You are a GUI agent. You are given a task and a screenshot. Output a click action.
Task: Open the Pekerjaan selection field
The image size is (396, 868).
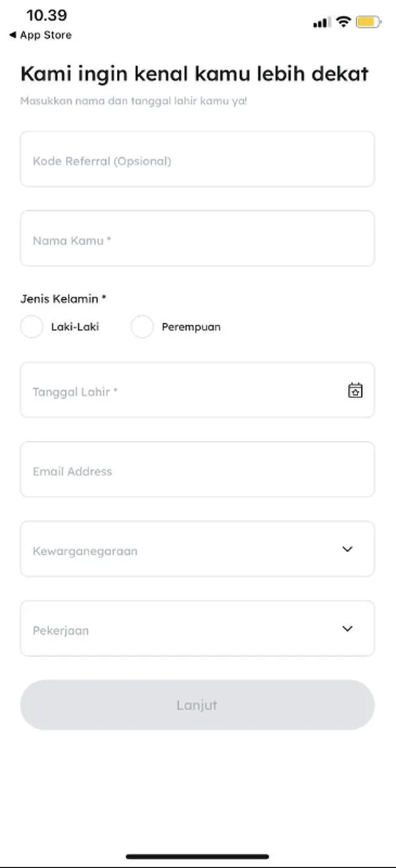click(186, 629)
